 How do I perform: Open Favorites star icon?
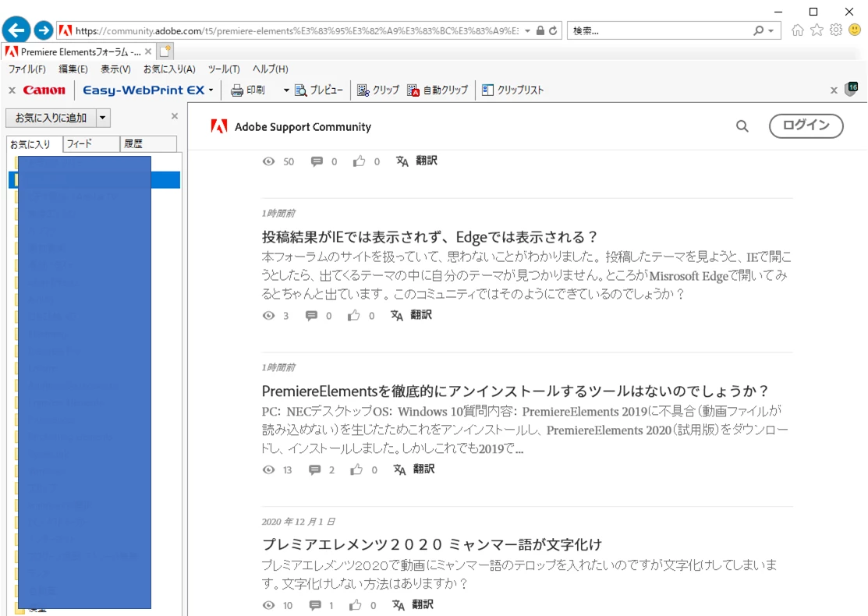pyautogui.click(x=817, y=30)
